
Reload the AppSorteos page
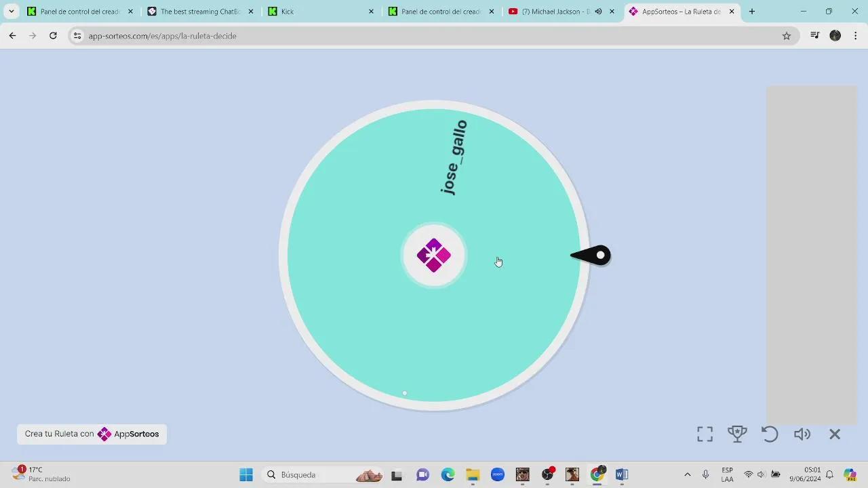click(x=53, y=36)
